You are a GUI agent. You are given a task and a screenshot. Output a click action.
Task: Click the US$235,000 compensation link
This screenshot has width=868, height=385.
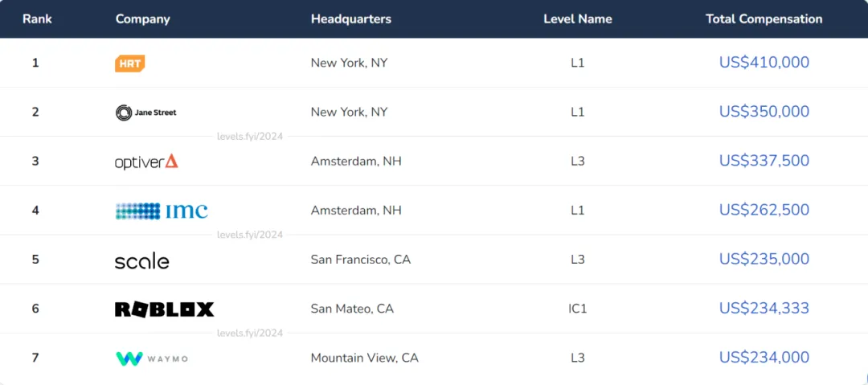(764, 260)
